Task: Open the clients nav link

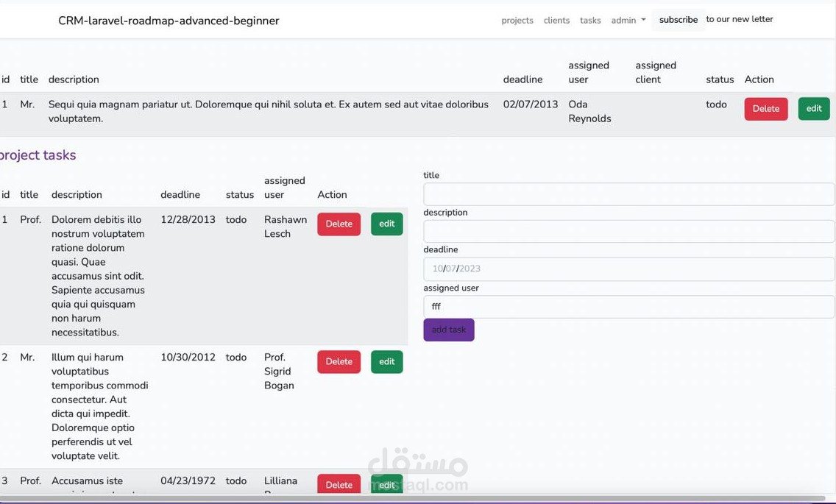Action: pyautogui.click(x=556, y=21)
